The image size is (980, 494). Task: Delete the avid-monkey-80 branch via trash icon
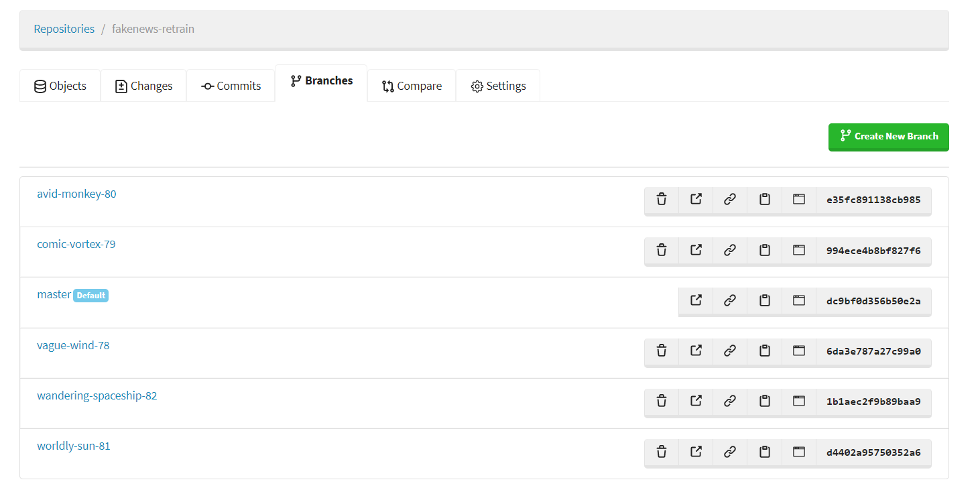pyautogui.click(x=662, y=200)
